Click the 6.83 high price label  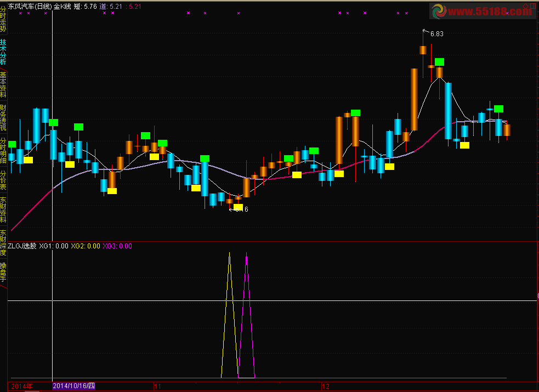(436, 33)
